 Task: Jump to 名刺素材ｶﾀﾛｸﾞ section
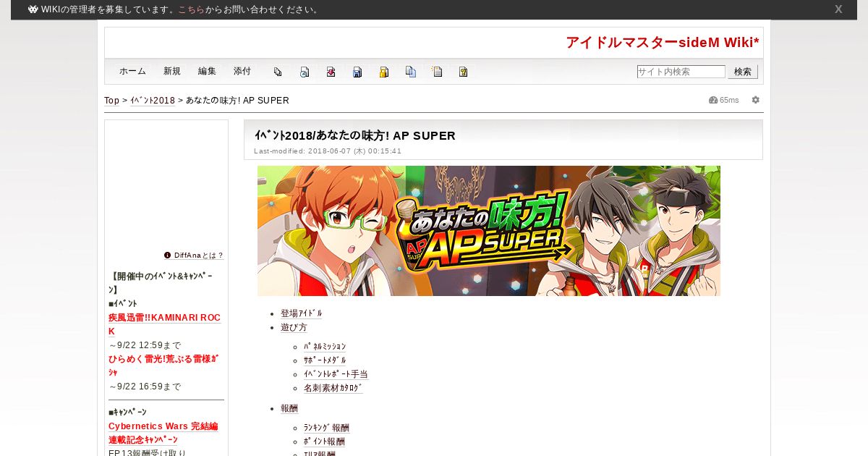pyautogui.click(x=333, y=388)
